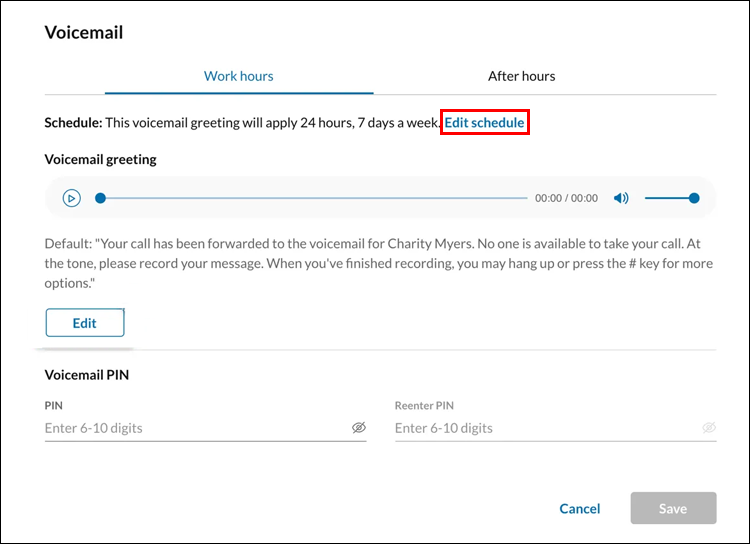Show the PIN with its eye icon
Screen dimensions: 750x544
pyautogui.click(x=359, y=427)
